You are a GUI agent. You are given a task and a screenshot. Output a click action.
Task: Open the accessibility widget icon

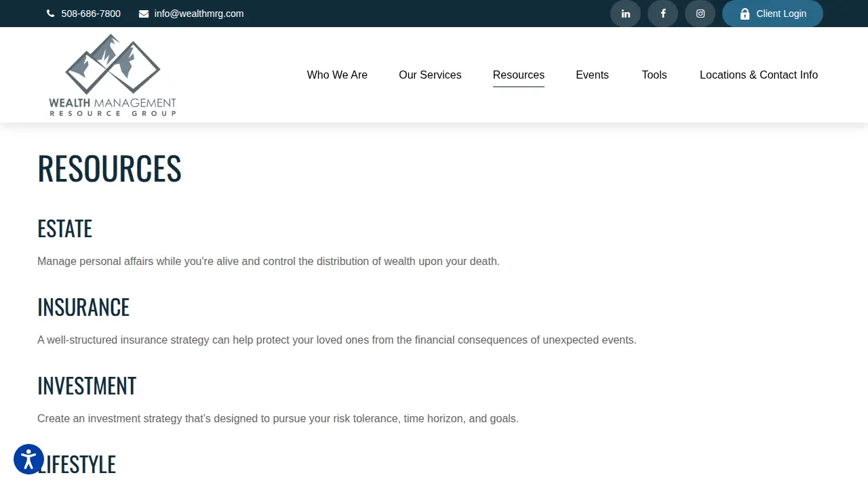click(28, 460)
